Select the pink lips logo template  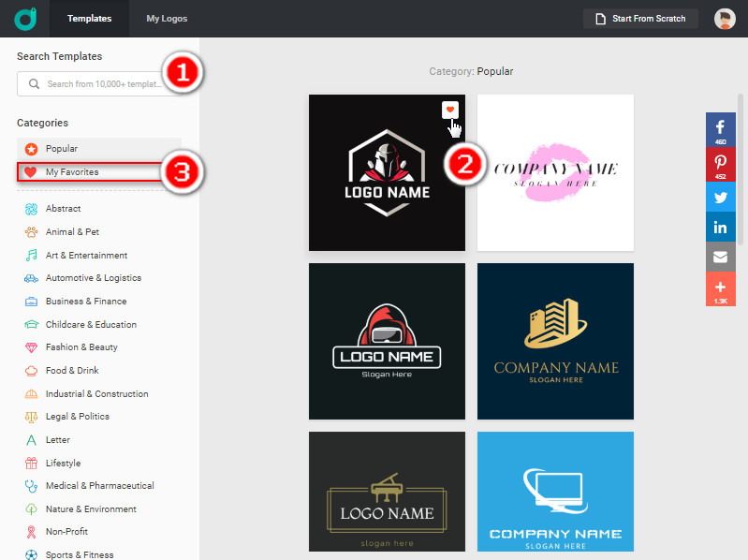pos(555,172)
